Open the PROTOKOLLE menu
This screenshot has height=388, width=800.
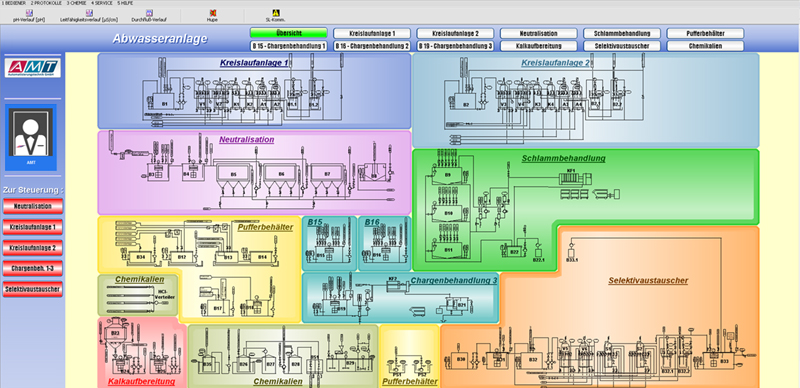coord(46,3)
